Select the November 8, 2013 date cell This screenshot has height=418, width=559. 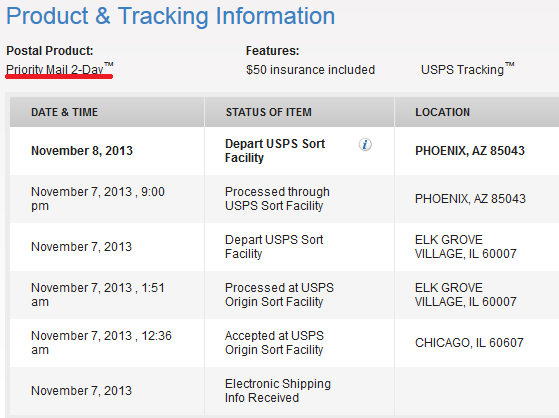coord(82,151)
